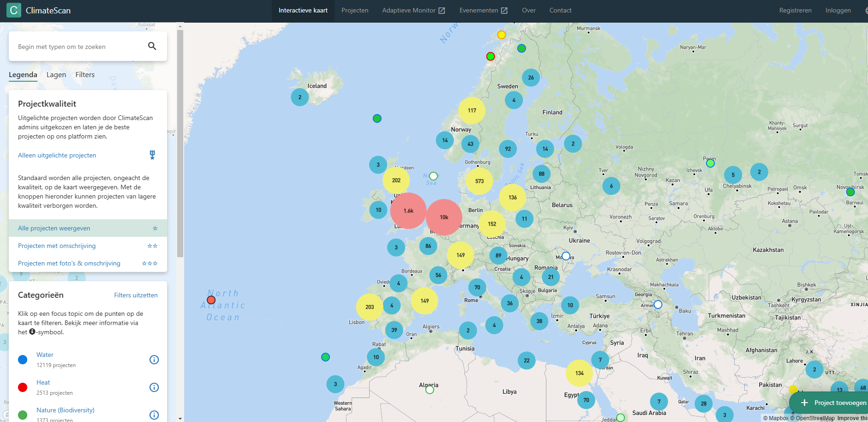Open info icon for Heat category

point(154,387)
